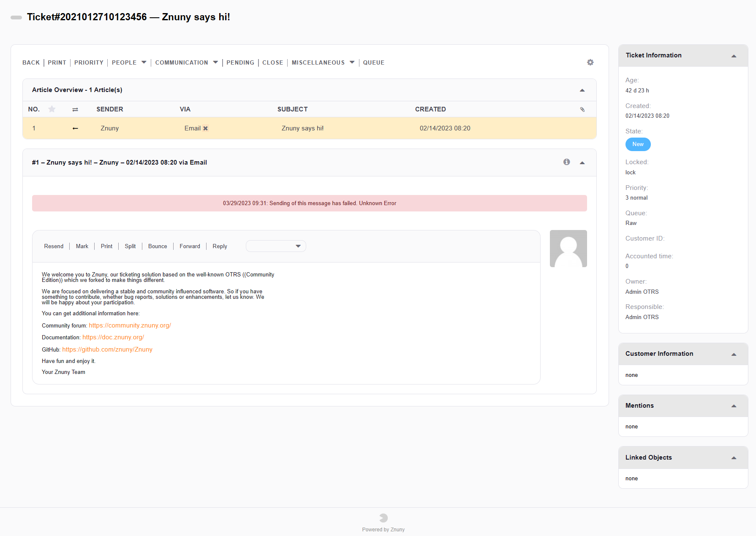Click the blue New state badge
756x536 pixels.
(638, 144)
